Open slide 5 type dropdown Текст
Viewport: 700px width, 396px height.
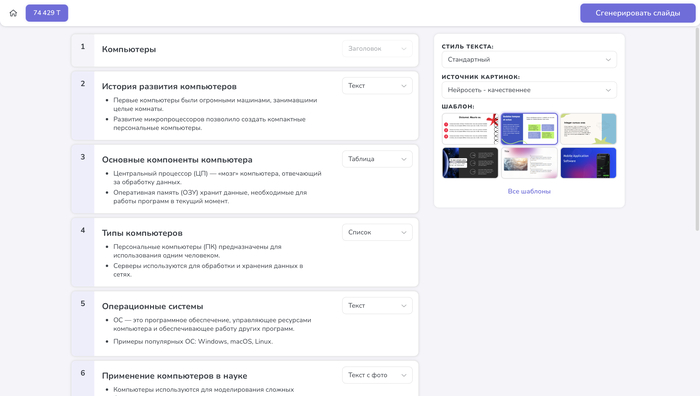click(377, 305)
